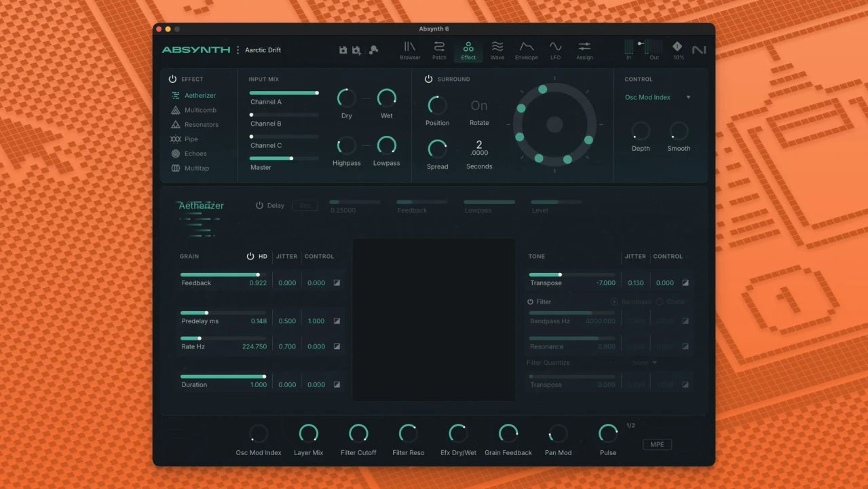Screen dimensions: 868x489
Task: Select the Effect page tab
Action: point(468,50)
